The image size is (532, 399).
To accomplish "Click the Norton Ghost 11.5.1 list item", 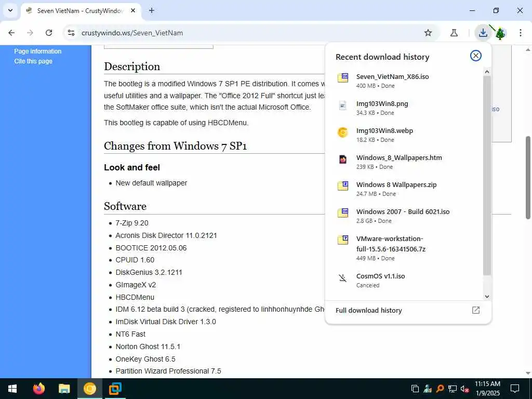I will [x=148, y=347].
